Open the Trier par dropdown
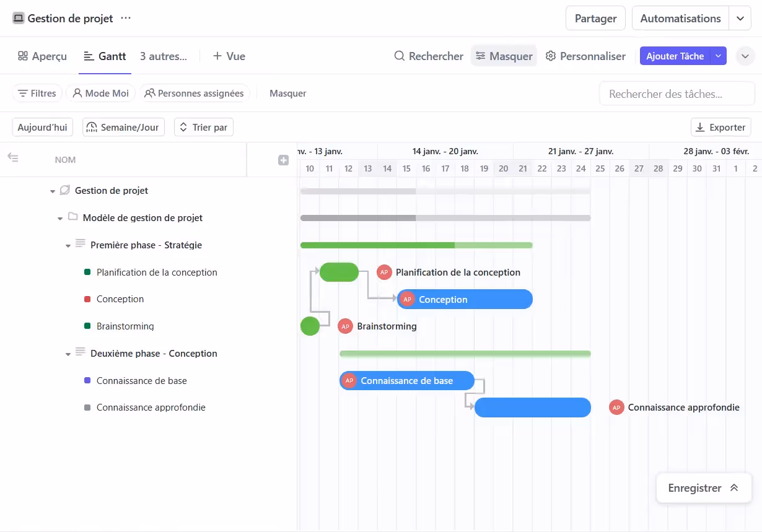 click(203, 127)
